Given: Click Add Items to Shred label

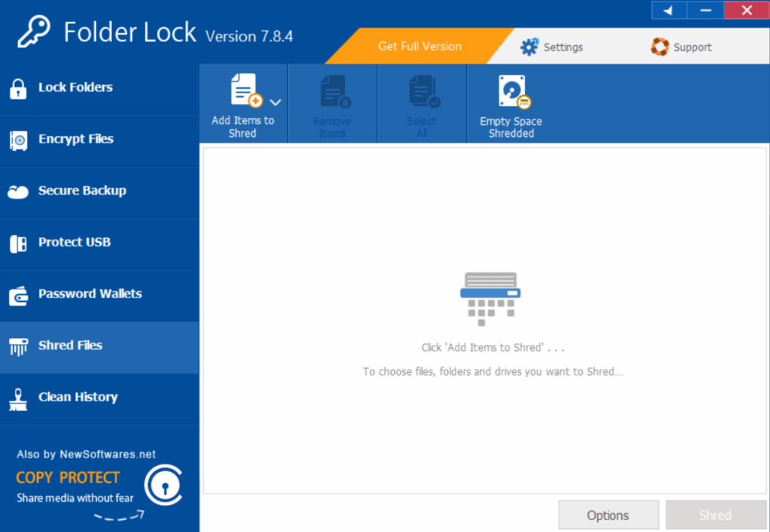Looking at the screenshot, I should click(243, 127).
